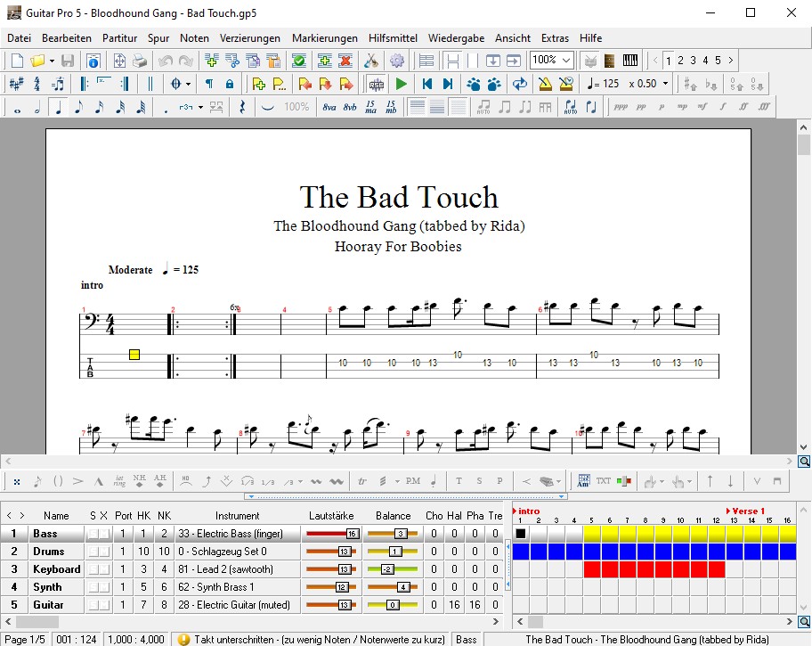Image resolution: width=812 pixels, height=646 pixels.
Task: Toggle the RSE sound engine button
Action: 377,84
